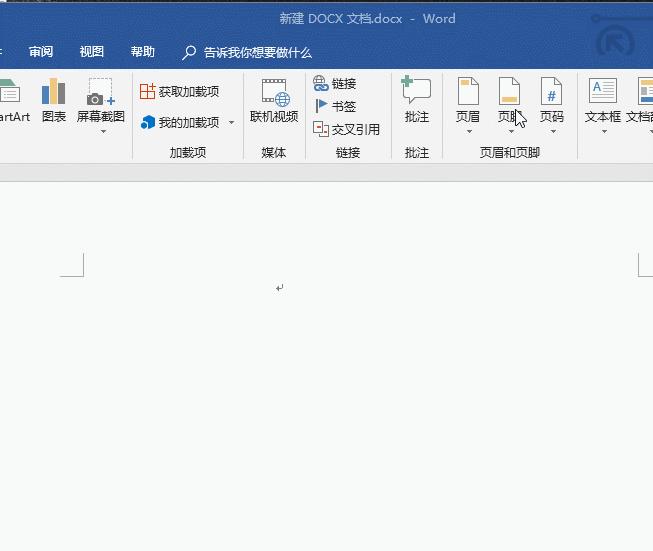Switch to the 审阅 tab
The width and height of the screenshot is (653, 551).
tap(41, 52)
